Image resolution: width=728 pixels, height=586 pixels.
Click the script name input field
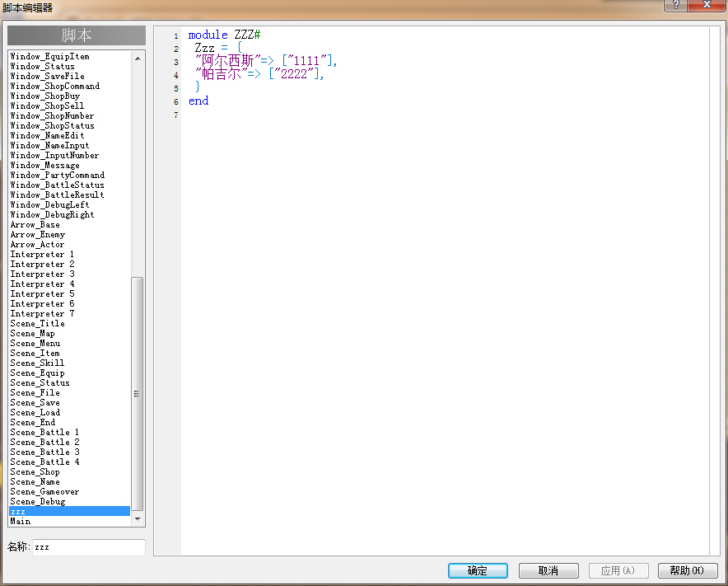coord(89,547)
